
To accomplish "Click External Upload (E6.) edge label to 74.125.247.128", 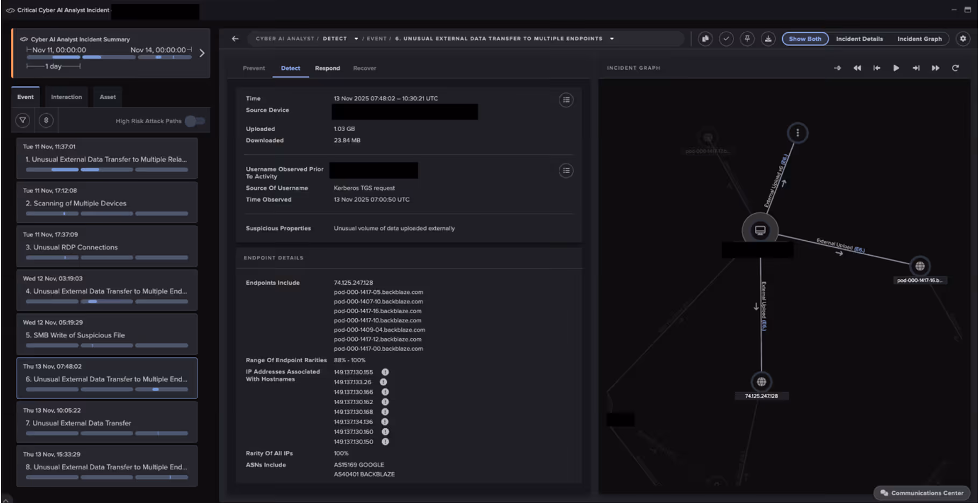I will pyautogui.click(x=764, y=306).
